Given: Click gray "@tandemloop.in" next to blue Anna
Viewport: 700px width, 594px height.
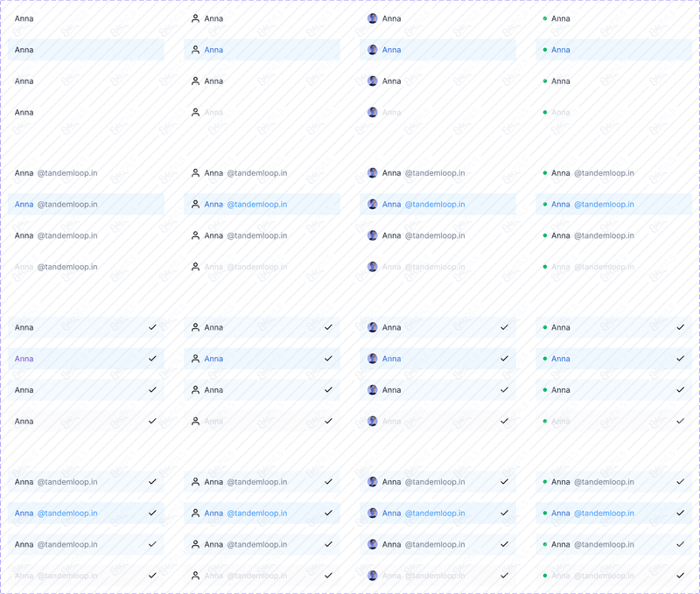Looking at the screenshot, I should [67, 205].
